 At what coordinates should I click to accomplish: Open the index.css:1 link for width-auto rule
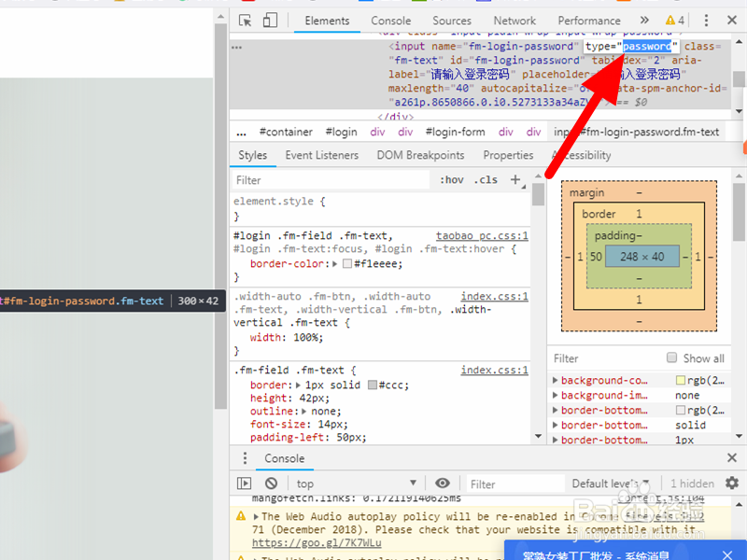(x=494, y=296)
